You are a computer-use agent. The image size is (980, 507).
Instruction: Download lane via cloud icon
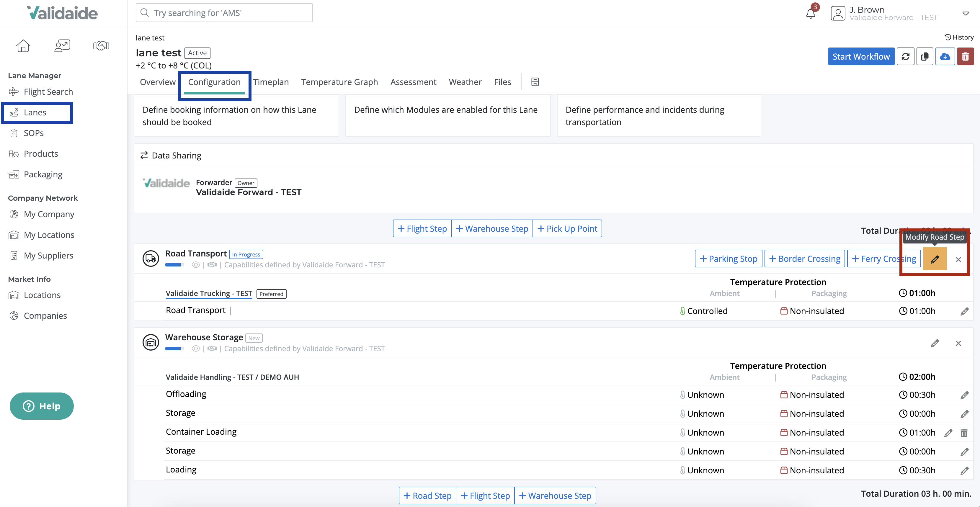[x=945, y=57]
